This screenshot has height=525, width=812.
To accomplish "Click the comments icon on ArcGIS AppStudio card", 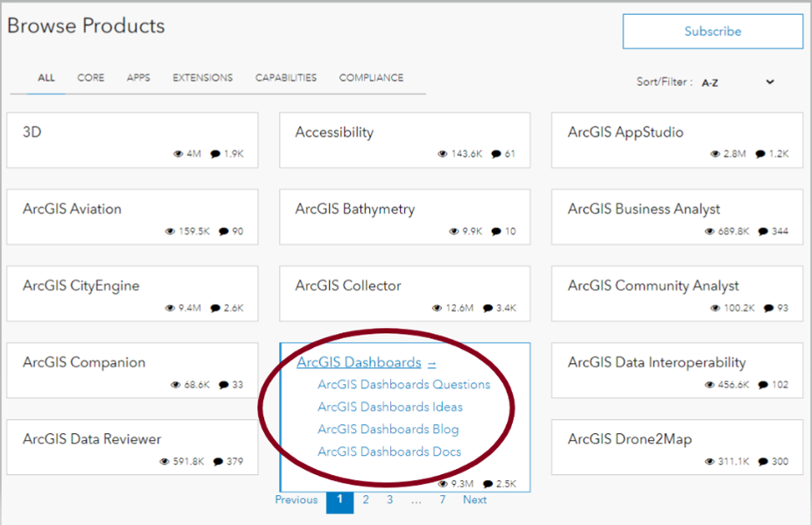I will click(x=760, y=153).
